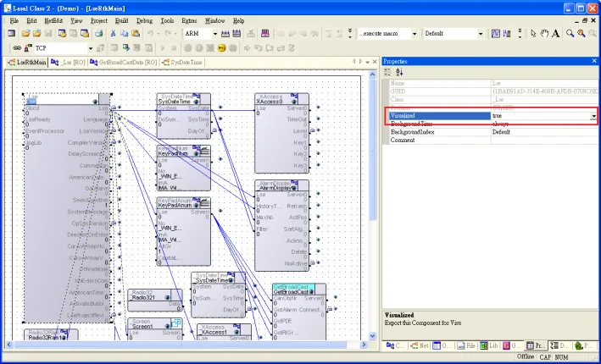Expand toolbar overflow chevron before execute macro

350,34
